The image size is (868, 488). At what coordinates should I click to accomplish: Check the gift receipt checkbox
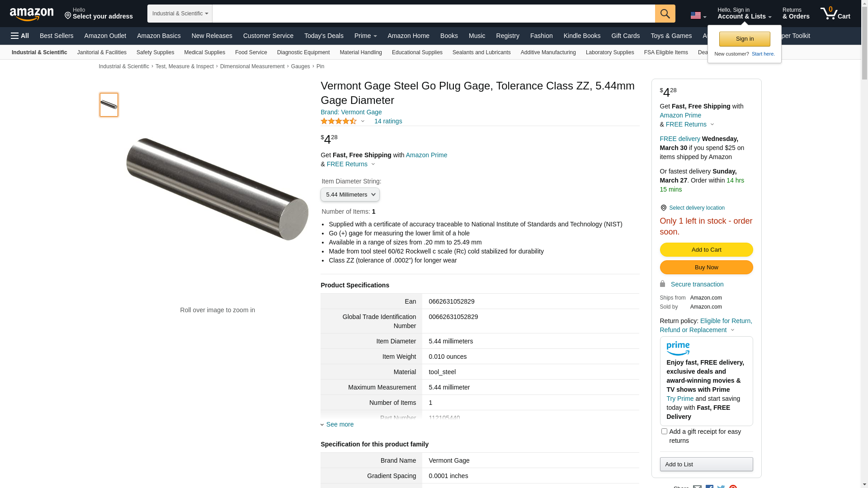pos(664,432)
